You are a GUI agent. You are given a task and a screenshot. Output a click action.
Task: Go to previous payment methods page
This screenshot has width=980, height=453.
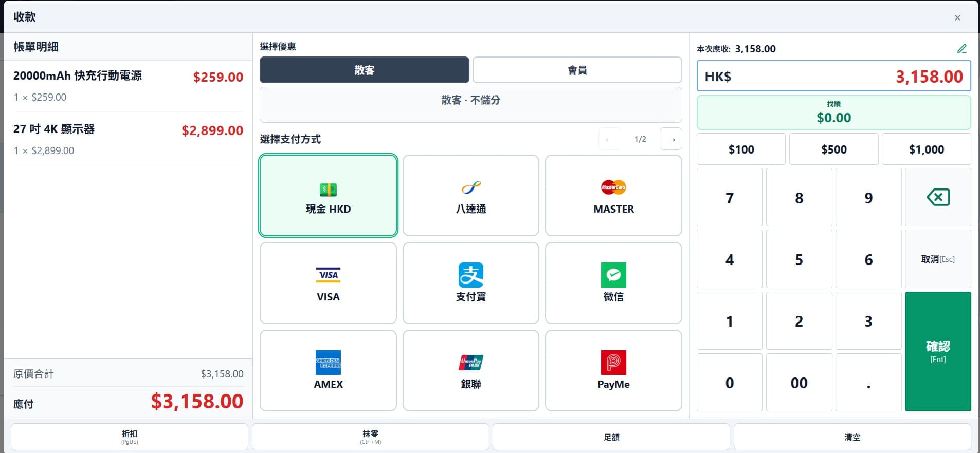coord(609,139)
